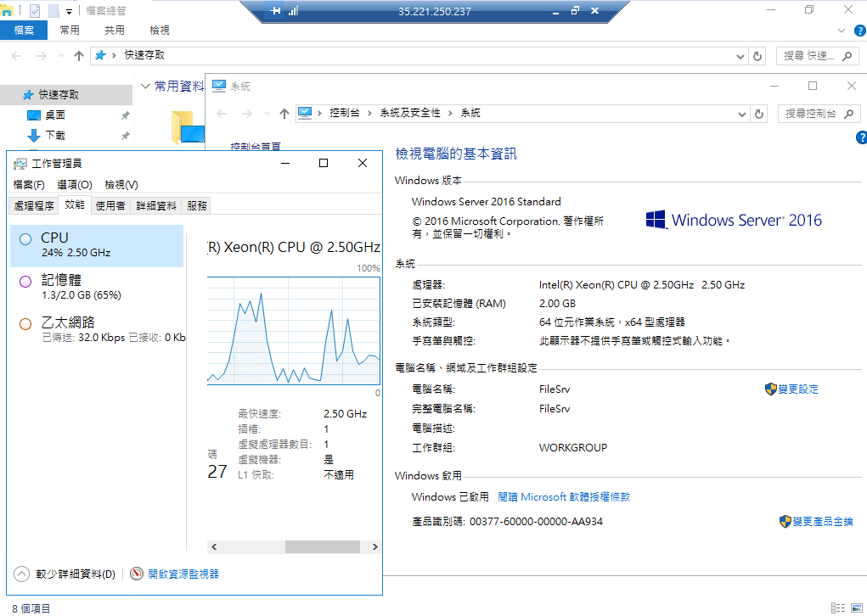
Task: Click shield icon next to 變更產品金鑰
Action: click(x=785, y=521)
